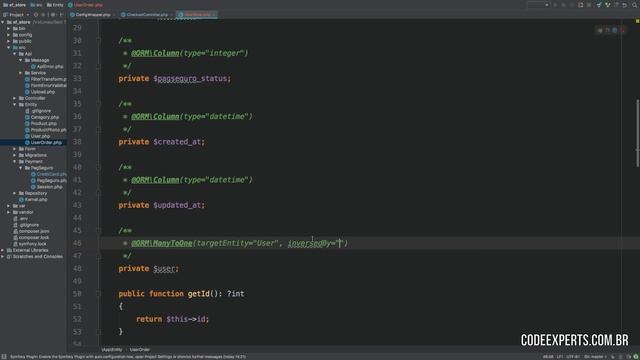Click the Git master branch widget in status bar
This screenshot has width=640, height=360.
pos(595,357)
